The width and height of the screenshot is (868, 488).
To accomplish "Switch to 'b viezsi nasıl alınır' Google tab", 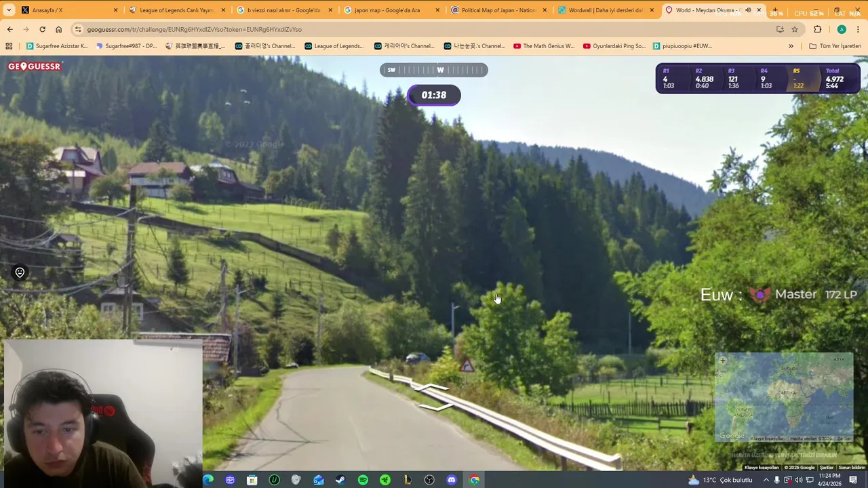I will coord(283,10).
